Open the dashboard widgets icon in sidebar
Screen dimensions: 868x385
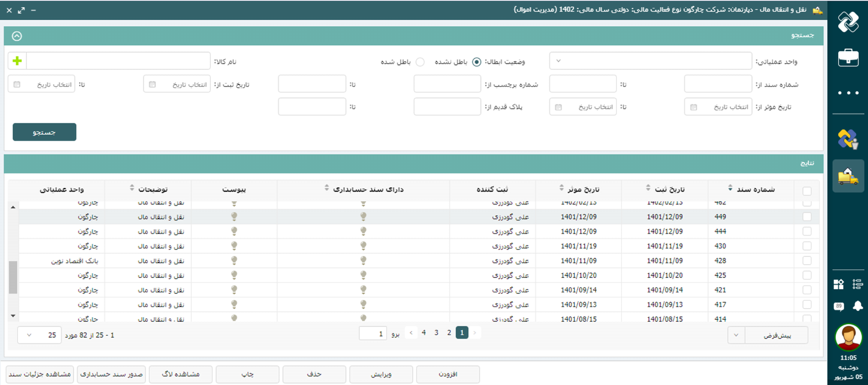pos(839,284)
